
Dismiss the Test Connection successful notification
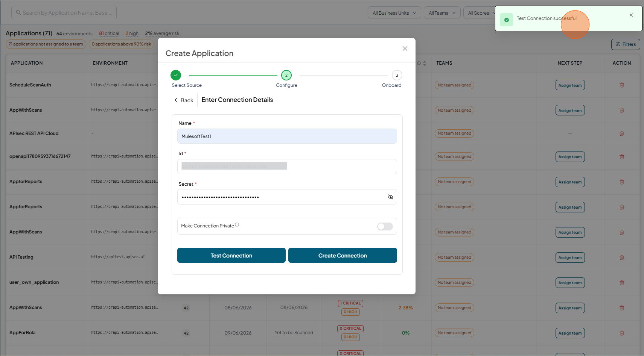(x=631, y=15)
